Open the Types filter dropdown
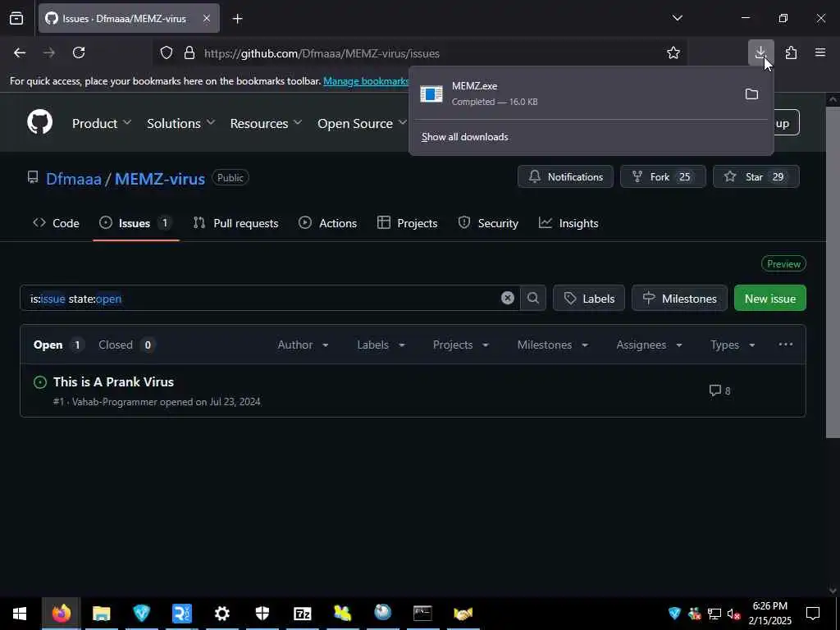Screen dimensions: 840x630 pyautogui.click(x=733, y=345)
